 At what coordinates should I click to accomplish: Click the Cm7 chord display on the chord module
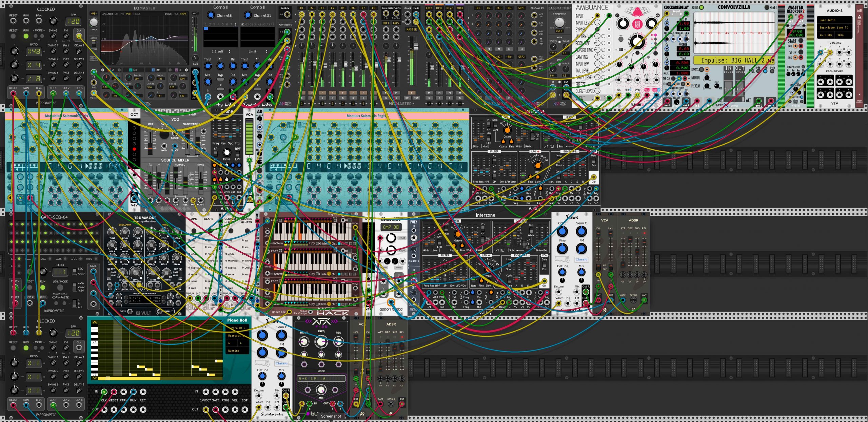pos(391,227)
